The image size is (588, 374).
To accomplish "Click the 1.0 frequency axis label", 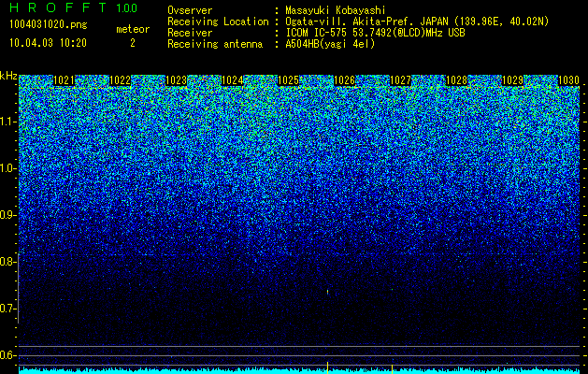I will tap(7, 169).
